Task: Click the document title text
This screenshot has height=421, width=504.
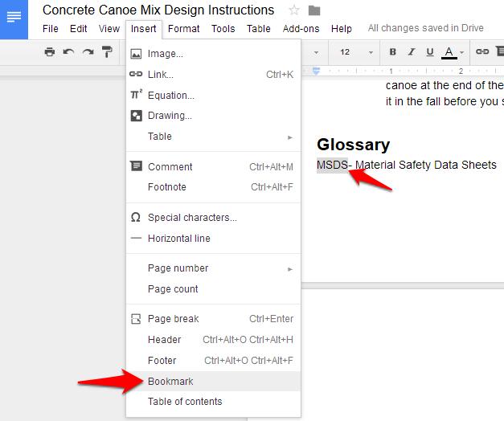Action: 158,10
